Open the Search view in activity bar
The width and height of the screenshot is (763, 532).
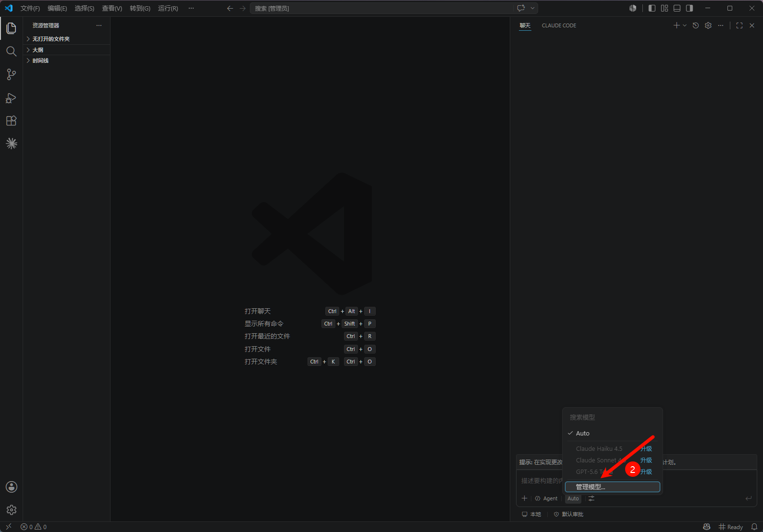(x=11, y=51)
